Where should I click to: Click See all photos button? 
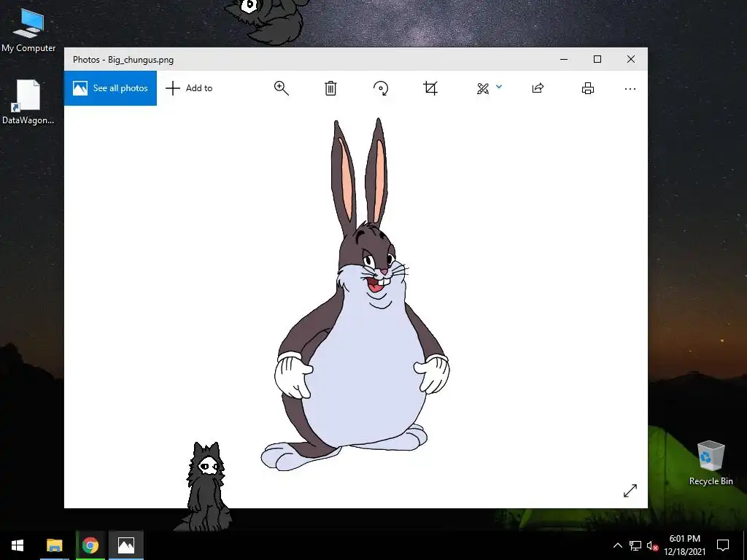pyautogui.click(x=111, y=88)
